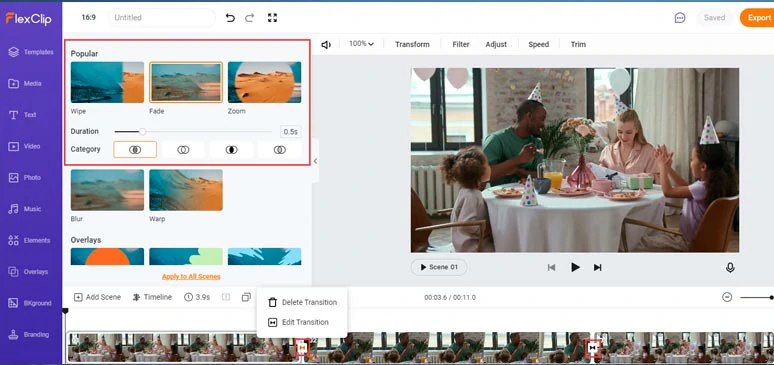774x365 pixels.
Task: Open the 100% zoom dropdown
Action: click(361, 44)
